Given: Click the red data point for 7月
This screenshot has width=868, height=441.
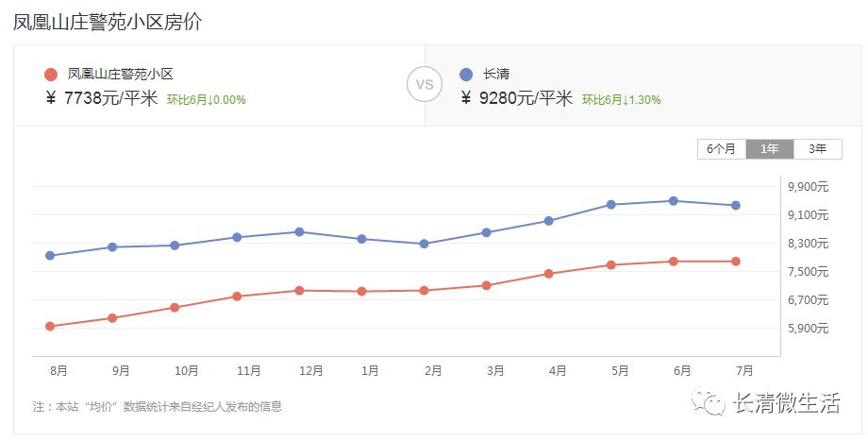Looking at the screenshot, I should click(x=736, y=262).
